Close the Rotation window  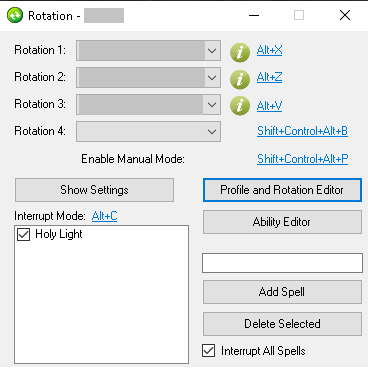(x=345, y=15)
